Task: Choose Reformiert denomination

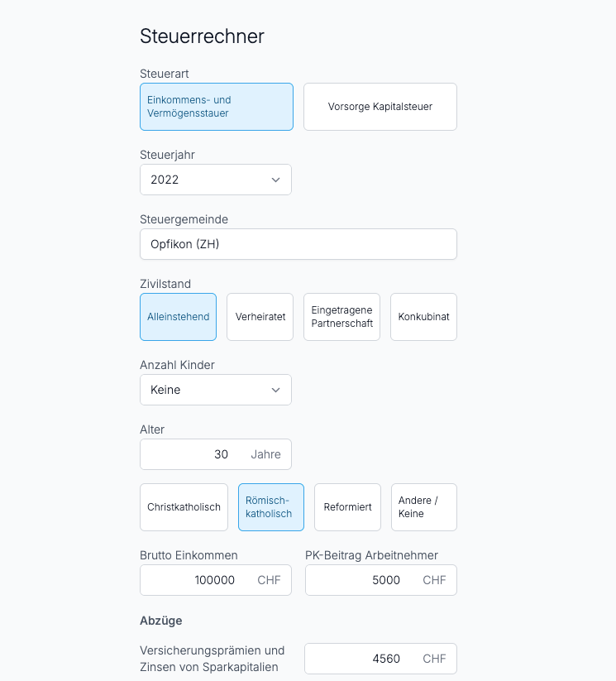Action: 347,507
